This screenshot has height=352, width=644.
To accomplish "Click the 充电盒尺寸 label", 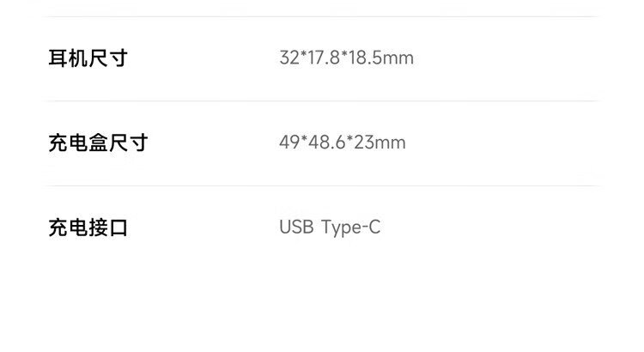I will pyautogui.click(x=98, y=143).
